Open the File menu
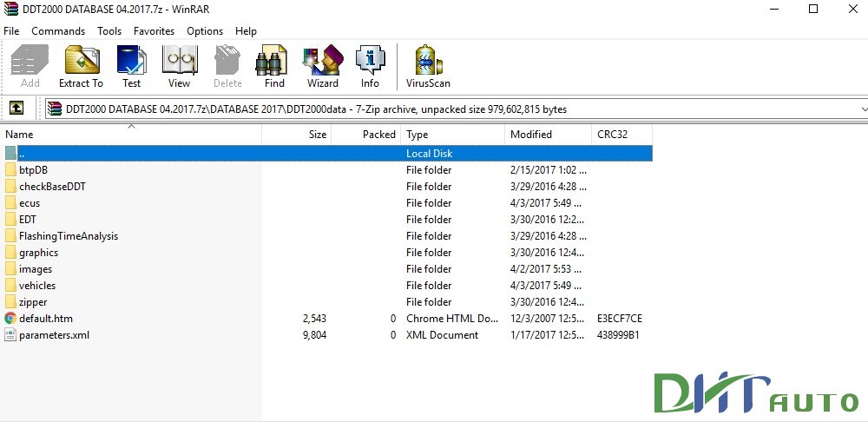Screen dimensions: 868x422 tap(11, 31)
